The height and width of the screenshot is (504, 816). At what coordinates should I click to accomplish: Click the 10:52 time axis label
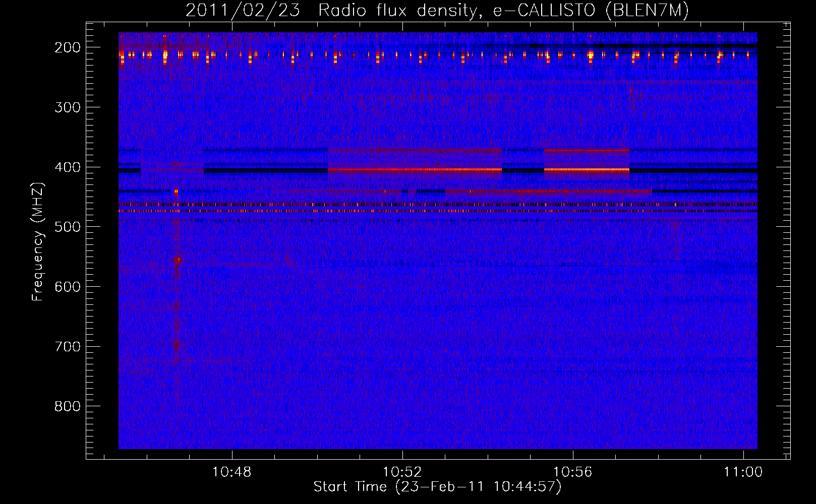[x=402, y=472]
